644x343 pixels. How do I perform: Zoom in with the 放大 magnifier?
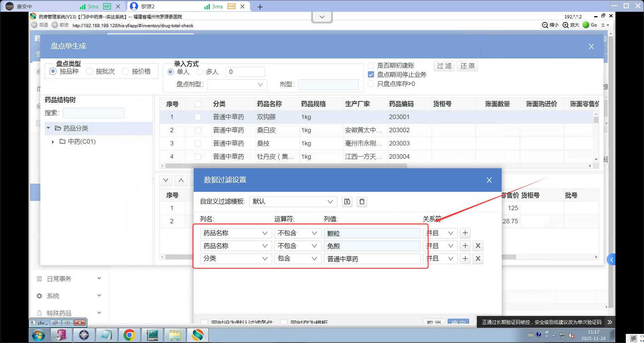click(571, 25)
